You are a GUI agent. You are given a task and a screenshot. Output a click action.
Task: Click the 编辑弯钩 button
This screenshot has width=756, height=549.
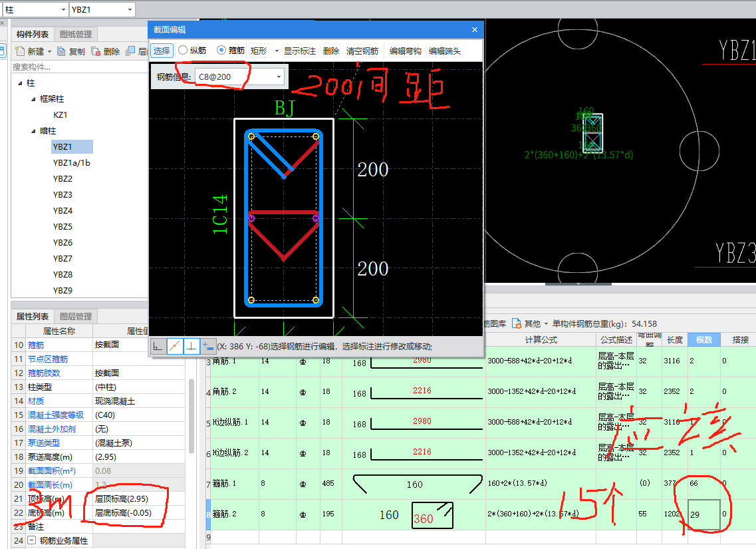pos(406,51)
